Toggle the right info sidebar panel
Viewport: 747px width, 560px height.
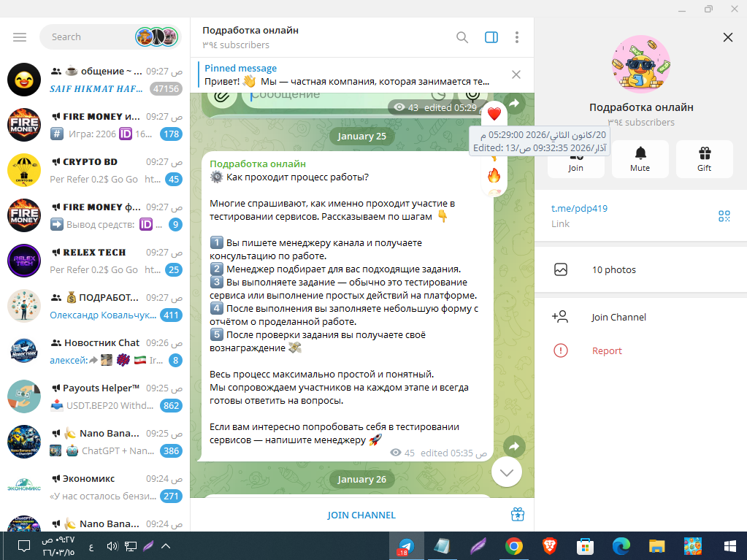pyautogui.click(x=491, y=37)
